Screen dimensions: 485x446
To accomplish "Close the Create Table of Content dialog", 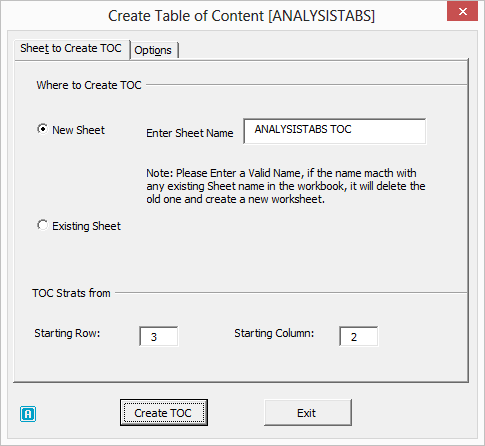I will 462,12.
